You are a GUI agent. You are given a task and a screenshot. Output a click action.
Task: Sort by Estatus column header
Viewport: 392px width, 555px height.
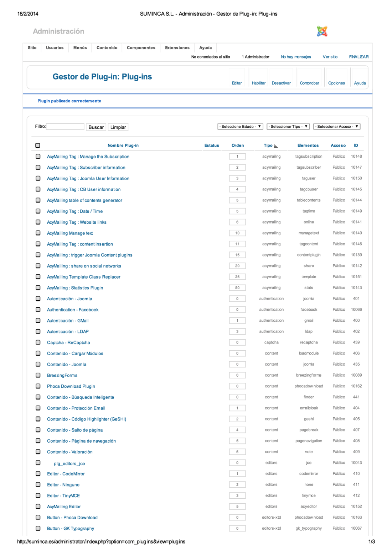[x=212, y=146]
